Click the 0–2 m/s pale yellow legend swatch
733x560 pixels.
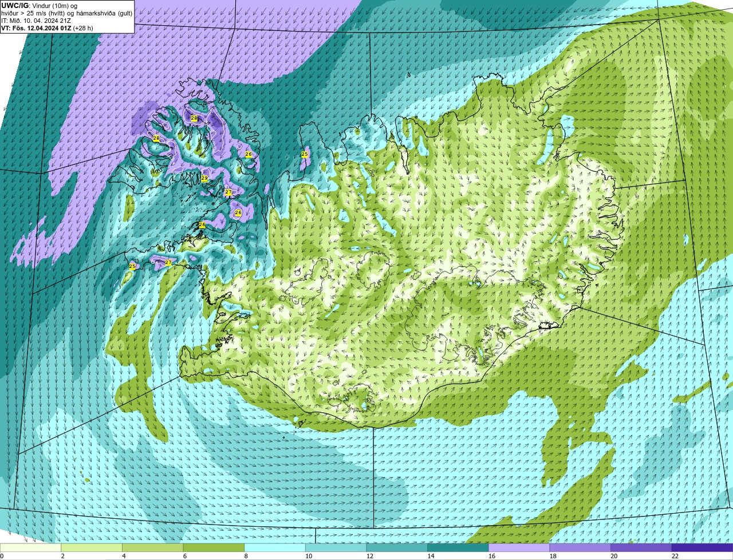(30, 548)
